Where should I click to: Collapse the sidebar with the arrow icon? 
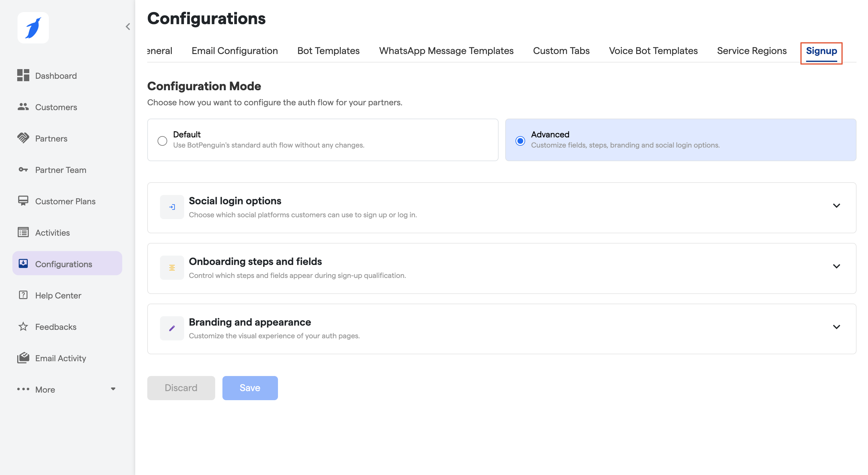[128, 27]
